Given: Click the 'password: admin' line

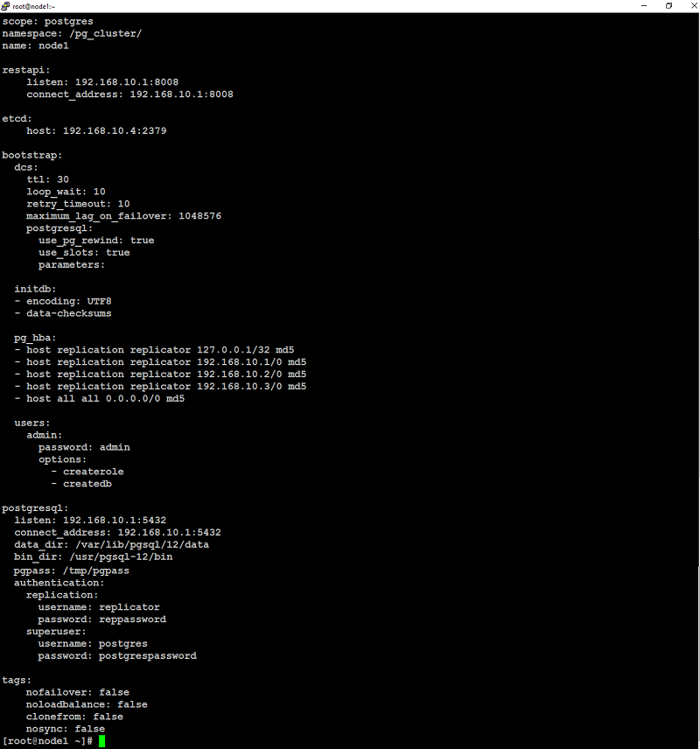Looking at the screenshot, I should click(x=84, y=447).
